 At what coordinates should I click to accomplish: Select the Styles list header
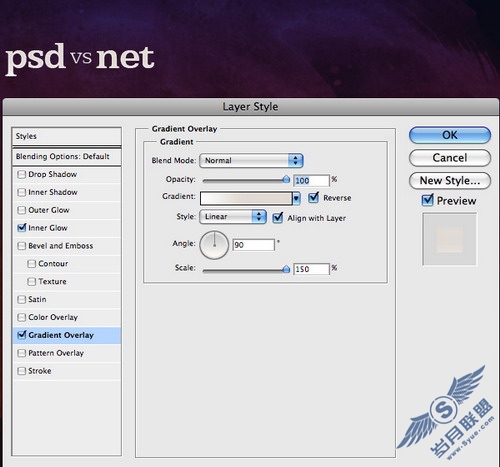point(67,136)
